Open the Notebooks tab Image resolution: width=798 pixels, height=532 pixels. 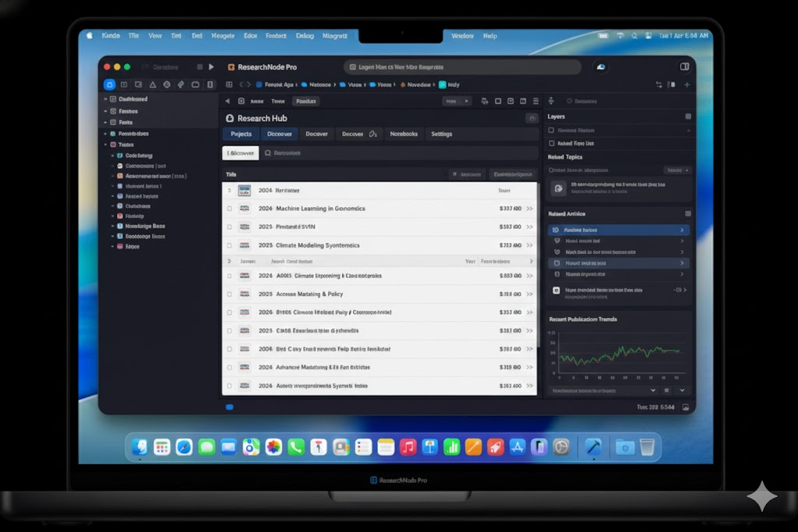pyautogui.click(x=404, y=134)
